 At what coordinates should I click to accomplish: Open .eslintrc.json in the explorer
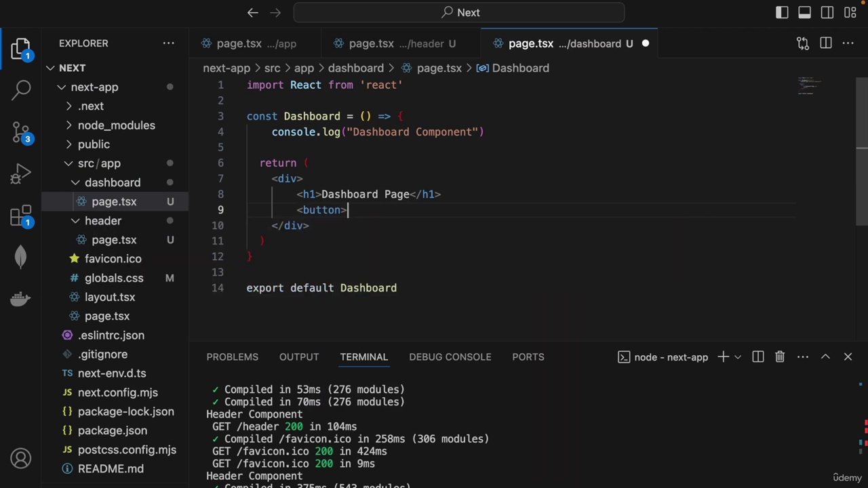point(115,335)
